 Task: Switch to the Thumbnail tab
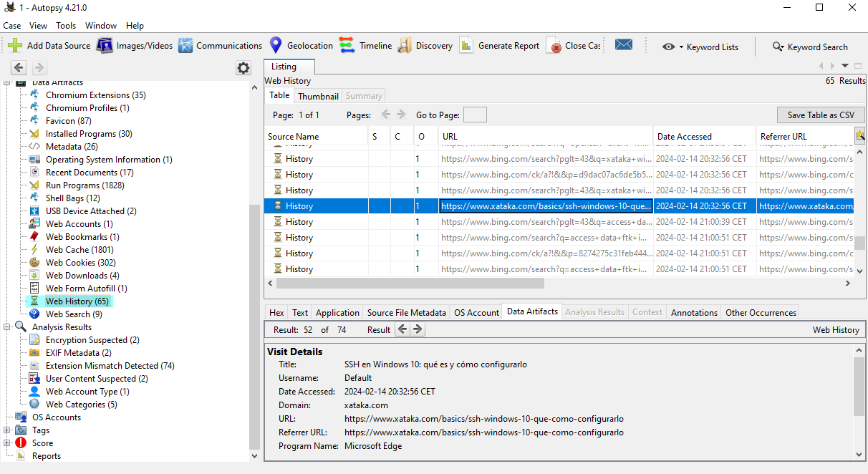318,96
